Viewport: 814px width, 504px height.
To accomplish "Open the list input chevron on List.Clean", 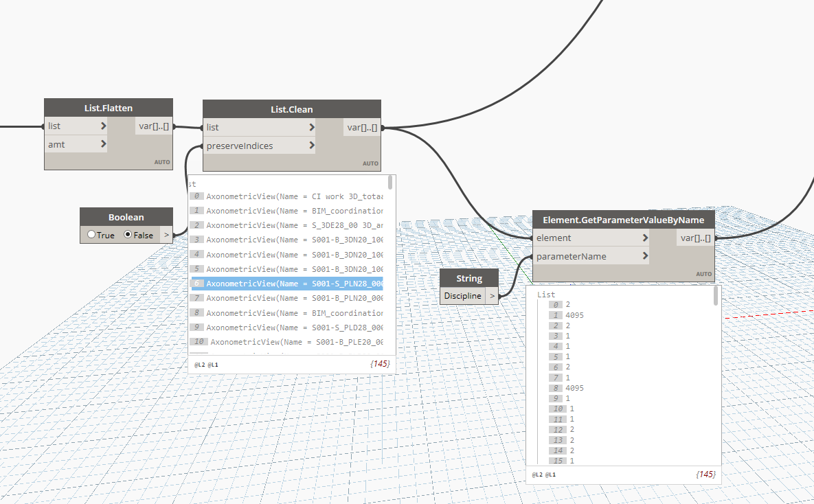I will click(311, 127).
